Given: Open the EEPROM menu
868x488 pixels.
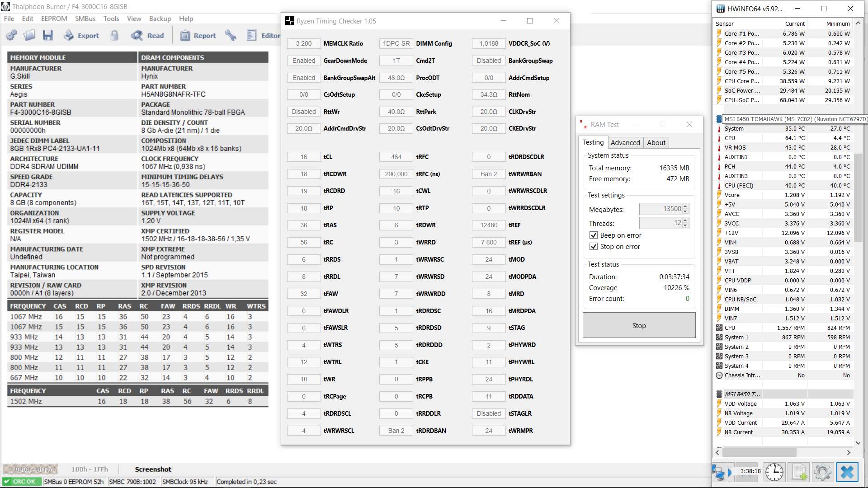Looking at the screenshot, I should point(54,19).
